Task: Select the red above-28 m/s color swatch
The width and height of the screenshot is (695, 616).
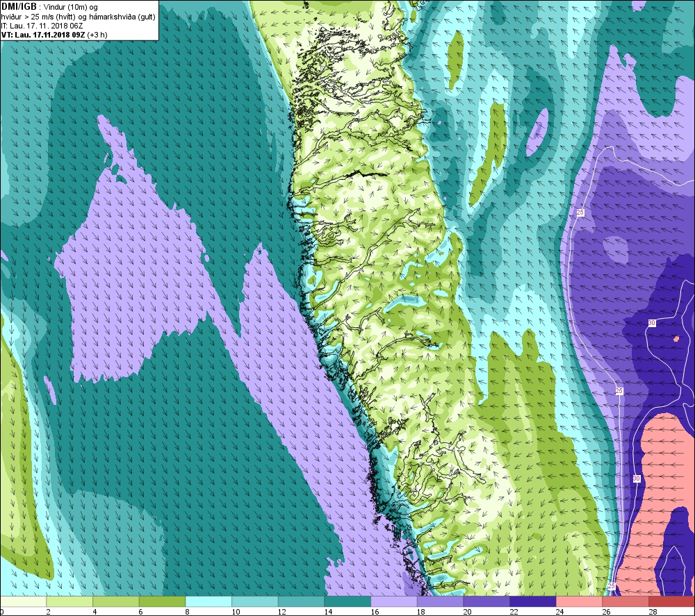Action: click(671, 601)
